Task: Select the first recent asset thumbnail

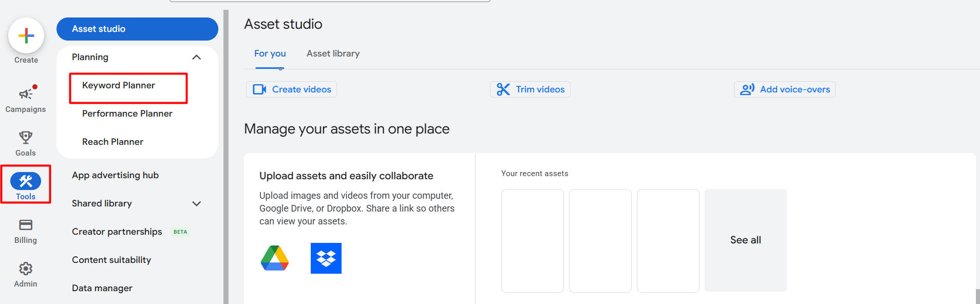Action: coord(532,240)
